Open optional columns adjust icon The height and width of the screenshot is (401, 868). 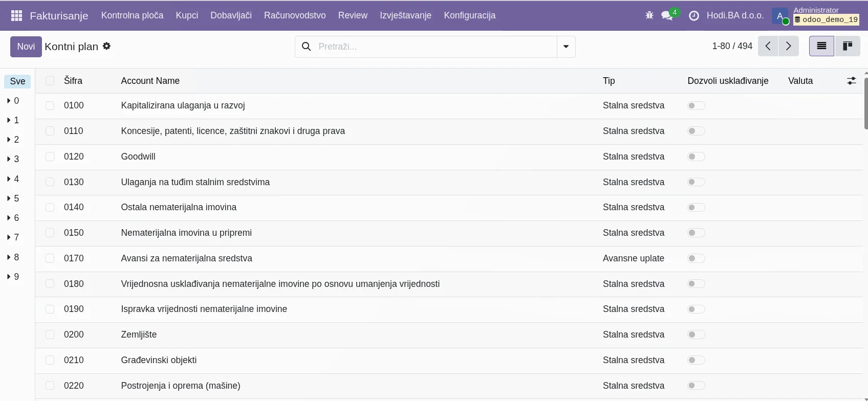point(851,81)
